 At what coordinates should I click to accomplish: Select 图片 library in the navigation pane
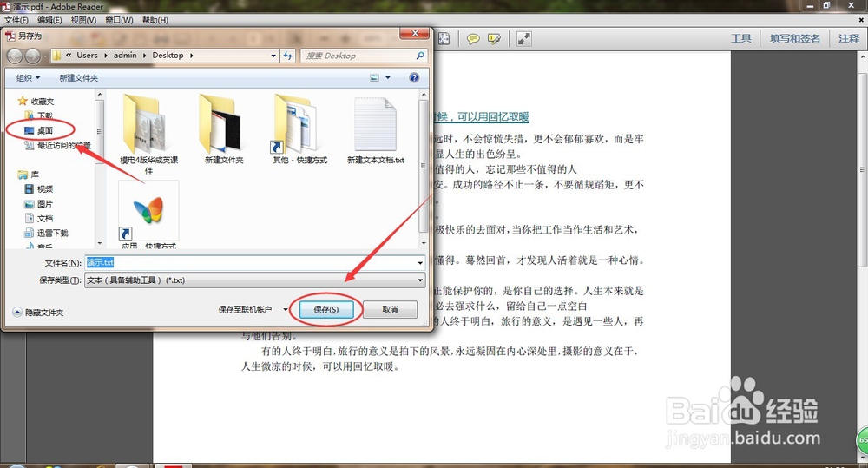tap(39, 204)
